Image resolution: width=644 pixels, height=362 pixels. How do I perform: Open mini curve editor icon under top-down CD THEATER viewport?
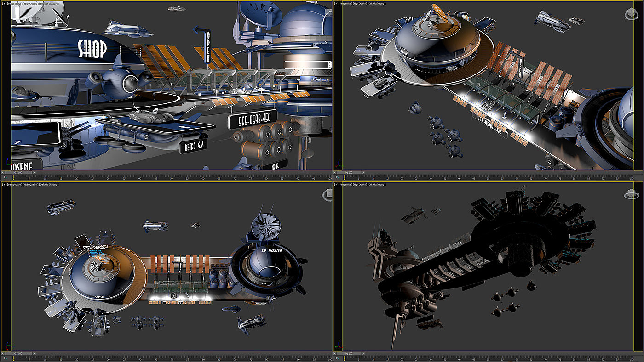click(x=6, y=358)
